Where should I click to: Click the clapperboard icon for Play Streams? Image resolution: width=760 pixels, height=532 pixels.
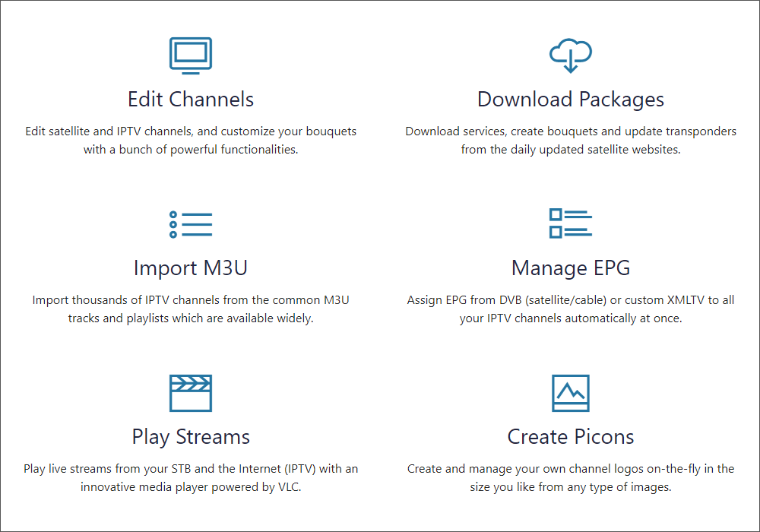point(191,393)
